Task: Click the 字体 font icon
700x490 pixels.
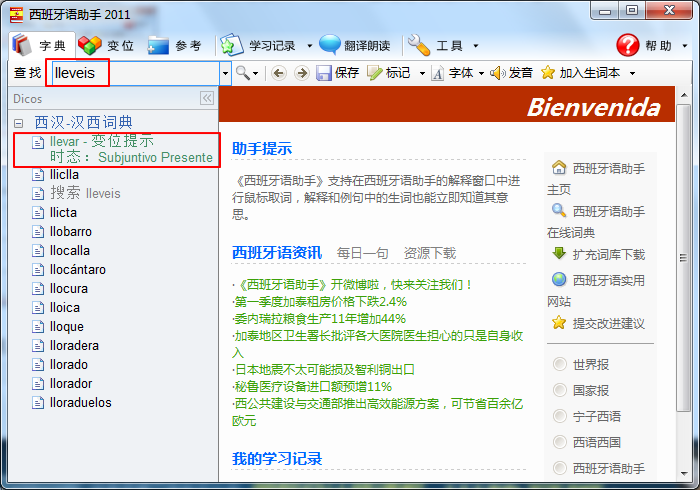Action: pyautogui.click(x=438, y=73)
